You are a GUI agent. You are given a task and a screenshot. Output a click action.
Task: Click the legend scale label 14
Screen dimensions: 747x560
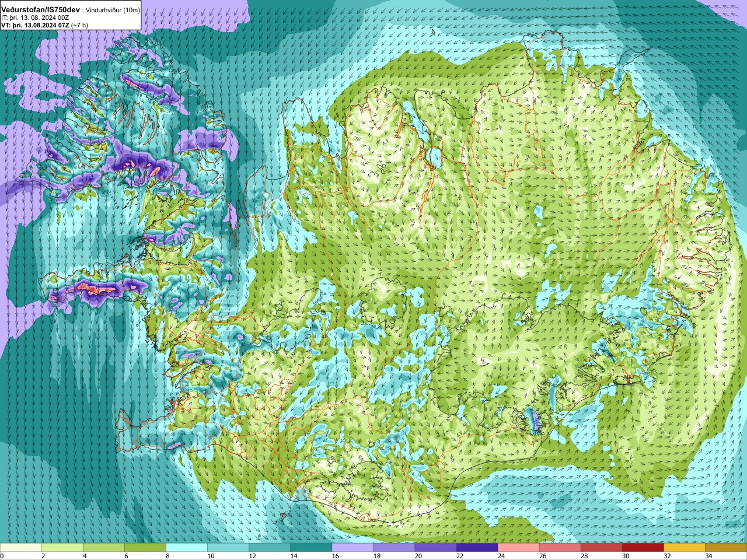coord(294,556)
